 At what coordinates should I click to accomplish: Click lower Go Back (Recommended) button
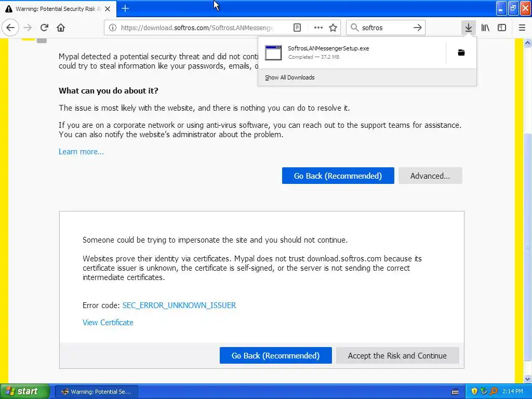point(275,355)
